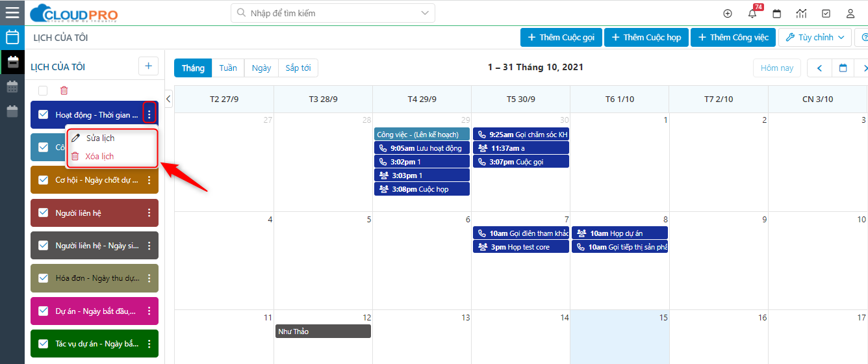Click the Hôm nay button
Viewport: 868px width, 364px height.
coord(777,68)
